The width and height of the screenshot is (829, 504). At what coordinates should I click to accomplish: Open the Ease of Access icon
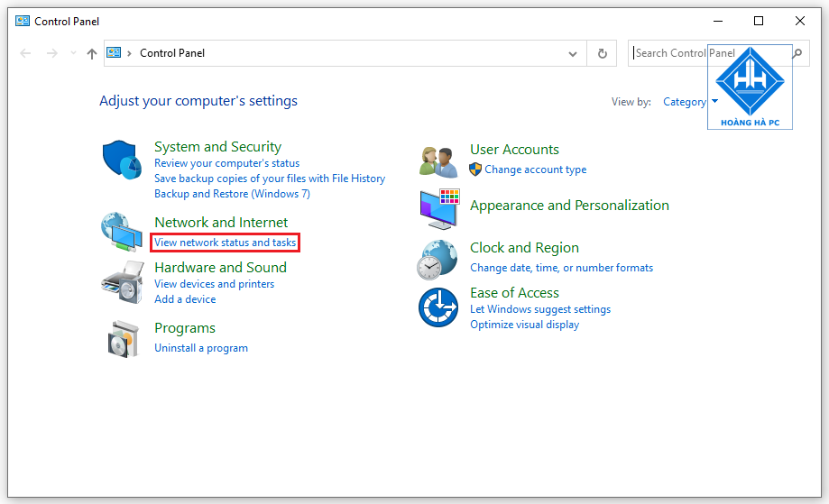click(x=438, y=307)
